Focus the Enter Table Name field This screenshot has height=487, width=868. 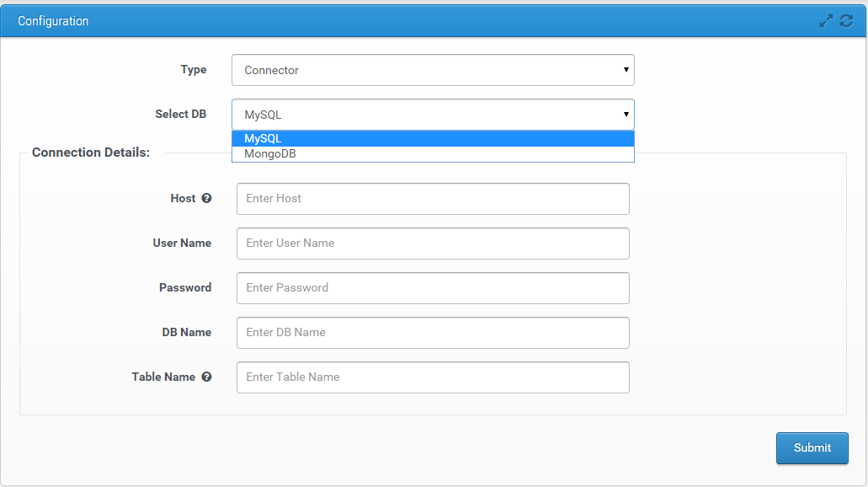tap(433, 377)
